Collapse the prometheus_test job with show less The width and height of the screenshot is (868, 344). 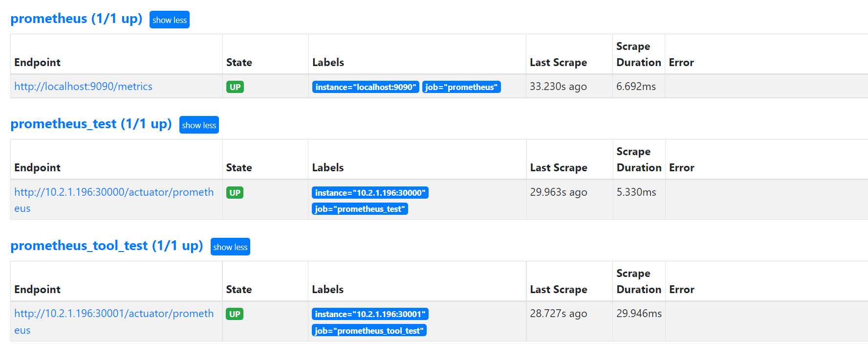199,125
